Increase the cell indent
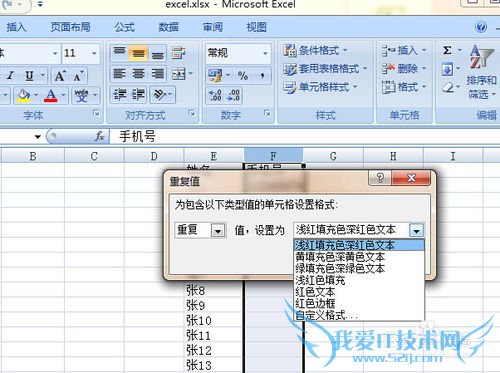500x373 pixels. [x=138, y=95]
